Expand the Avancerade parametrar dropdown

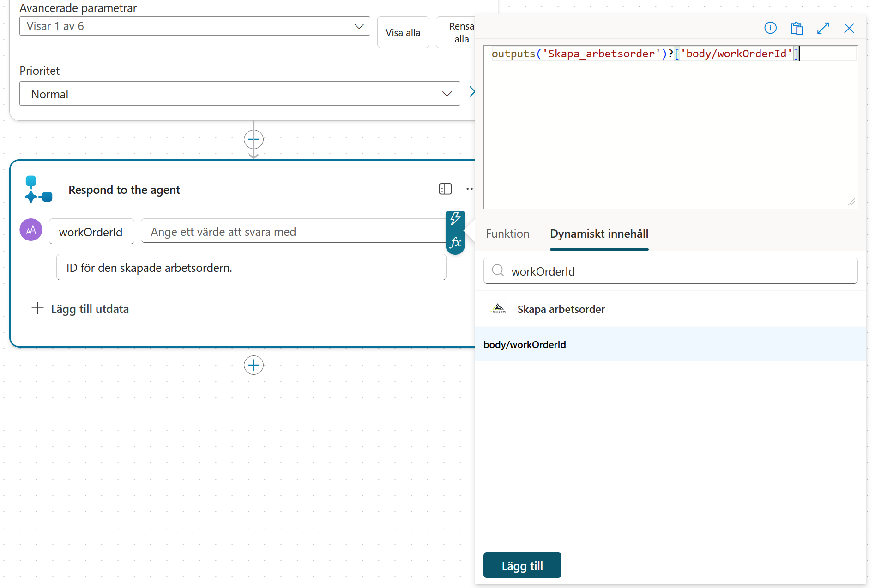[x=194, y=26]
